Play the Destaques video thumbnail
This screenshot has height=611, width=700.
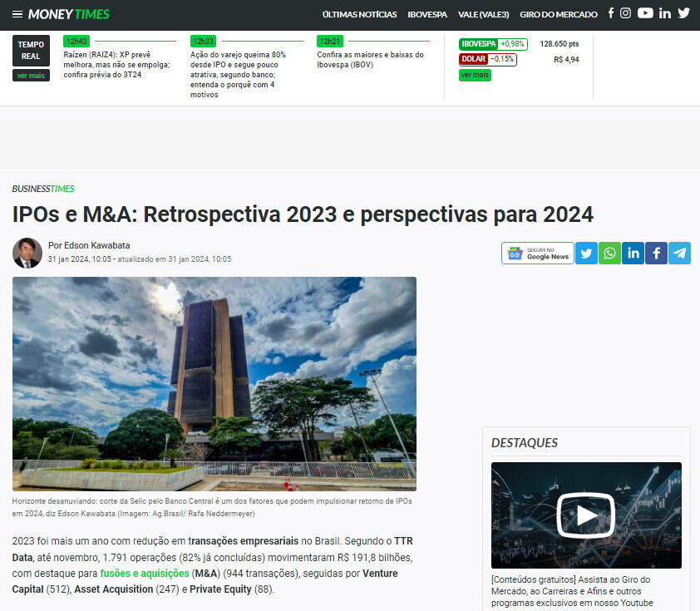(586, 515)
